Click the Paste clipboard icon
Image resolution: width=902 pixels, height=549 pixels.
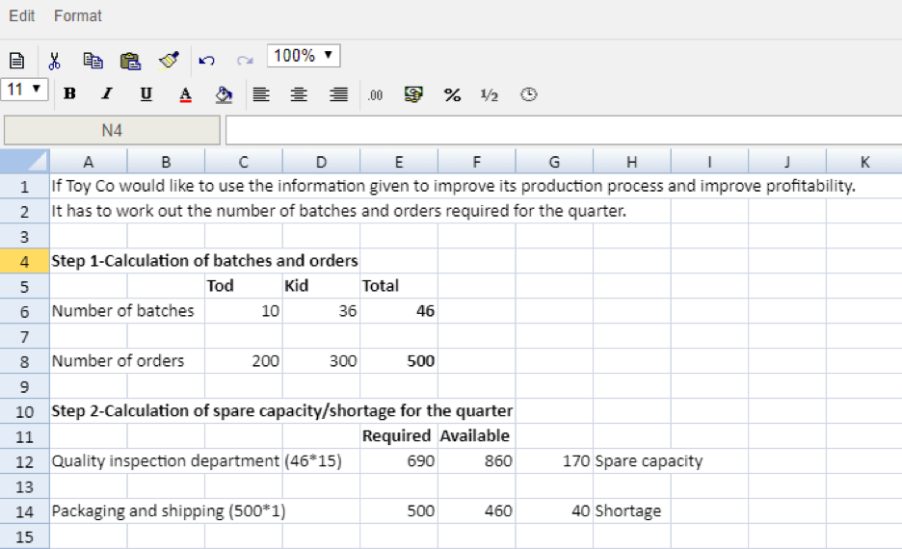(x=130, y=61)
